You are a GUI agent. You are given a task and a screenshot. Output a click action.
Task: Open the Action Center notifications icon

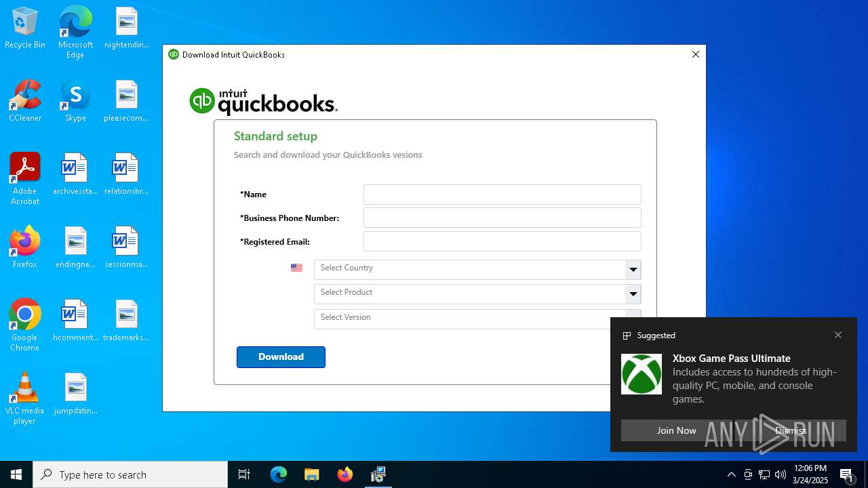point(847,474)
